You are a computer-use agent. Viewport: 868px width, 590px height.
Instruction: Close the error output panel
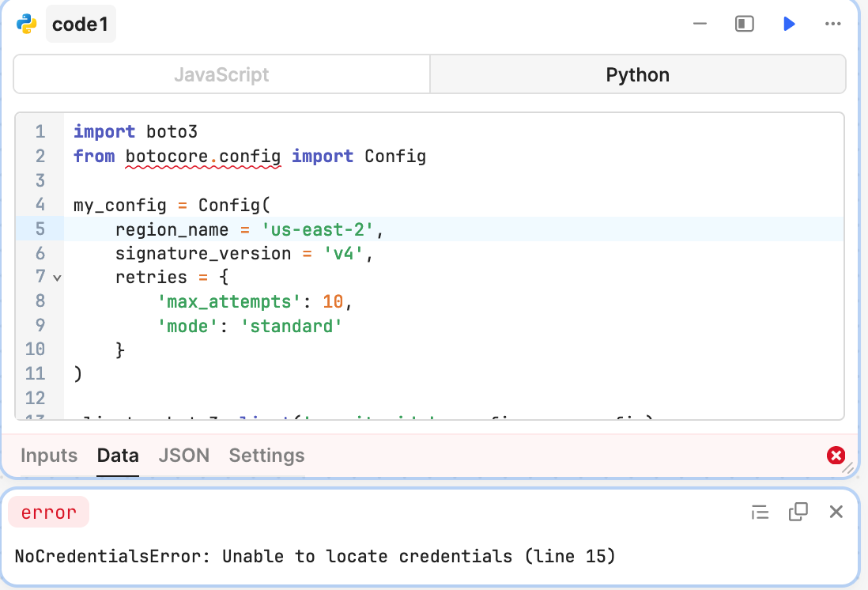(836, 512)
